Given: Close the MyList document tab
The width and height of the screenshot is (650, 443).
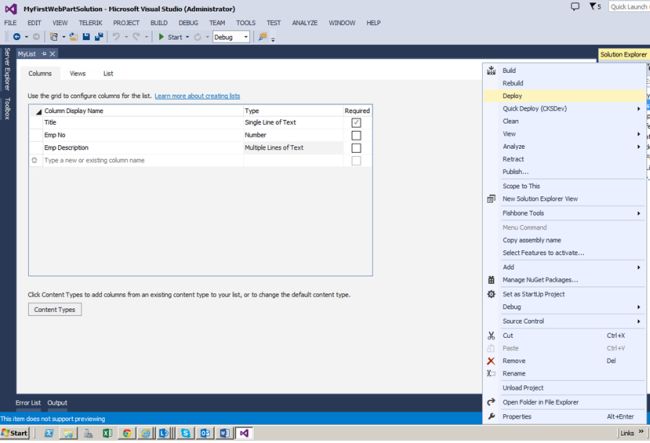Looking at the screenshot, I should click(x=52, y=54).
